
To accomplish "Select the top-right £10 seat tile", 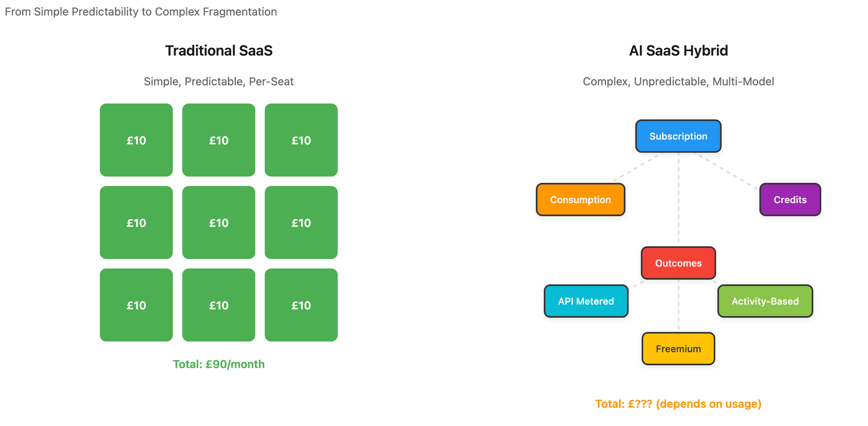I will click(301, 140).
